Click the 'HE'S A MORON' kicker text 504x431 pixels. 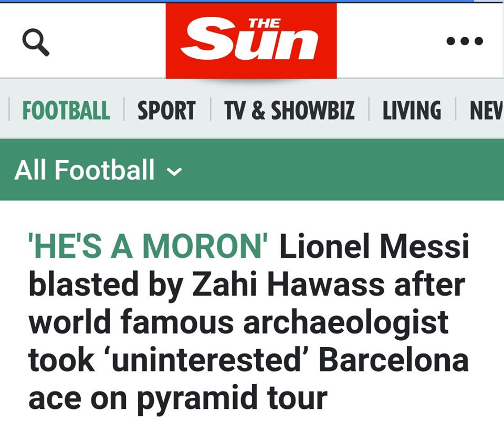[x=149, y=247]
